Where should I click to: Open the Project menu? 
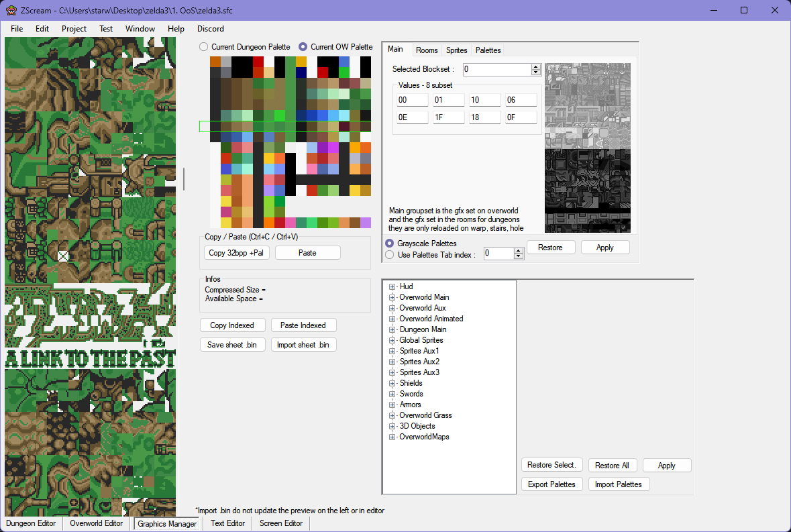coord(74,29)
